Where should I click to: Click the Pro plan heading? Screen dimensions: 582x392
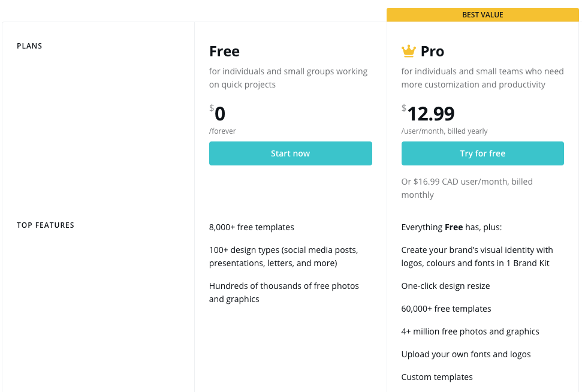(x=432, y=51)
